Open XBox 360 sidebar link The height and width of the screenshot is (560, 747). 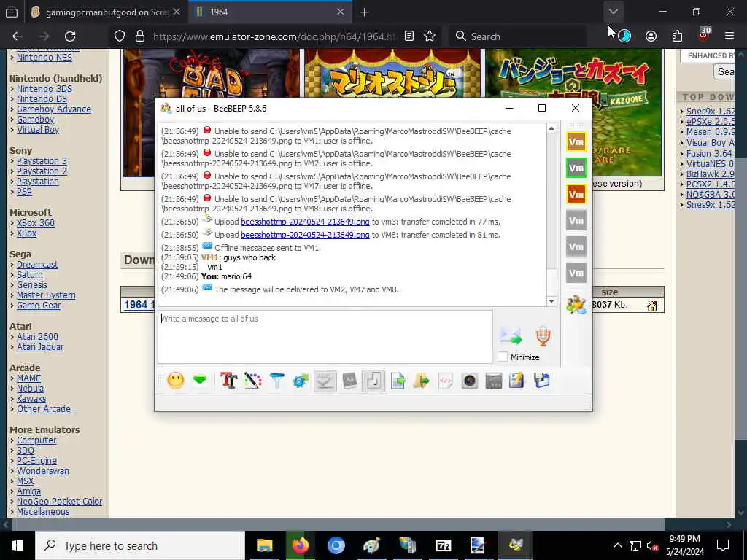pyautogui.click(x=36, y=223)
